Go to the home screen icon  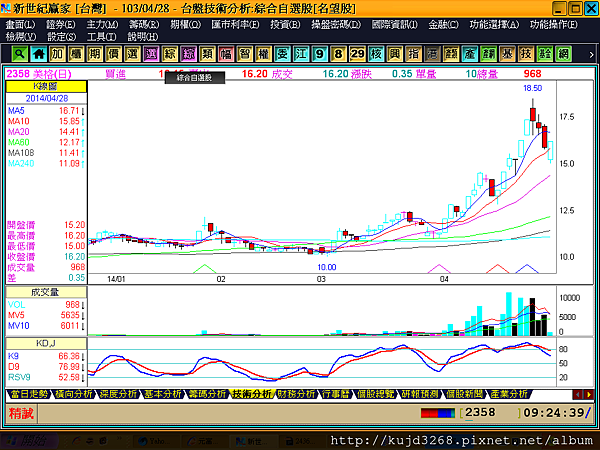38,54
